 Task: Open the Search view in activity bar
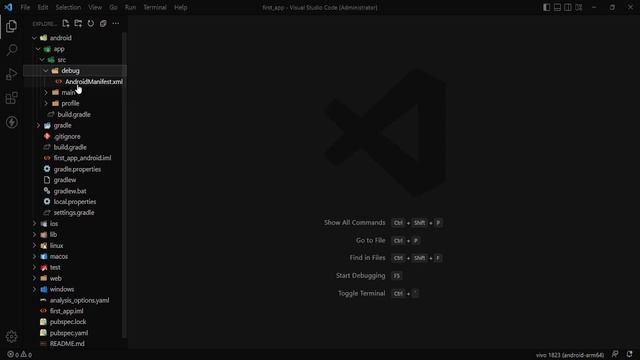[x=11, y=50]
